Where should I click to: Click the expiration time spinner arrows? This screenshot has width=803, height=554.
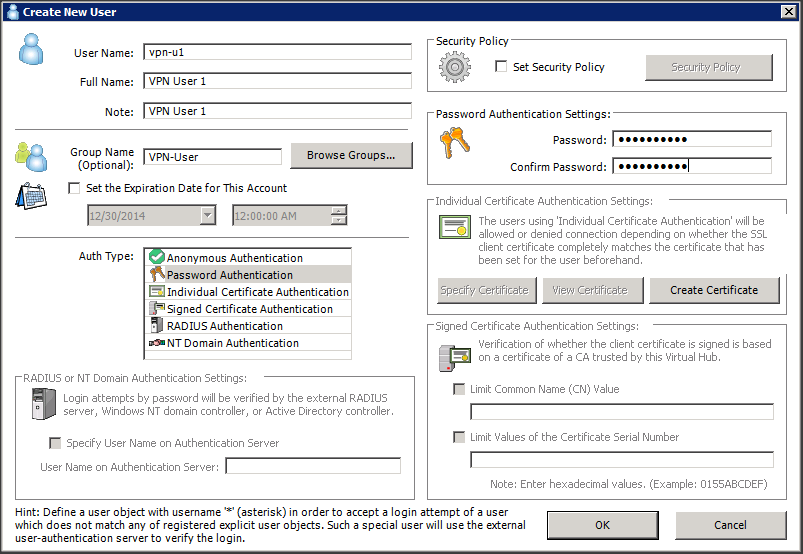click(x=339, y=215)
